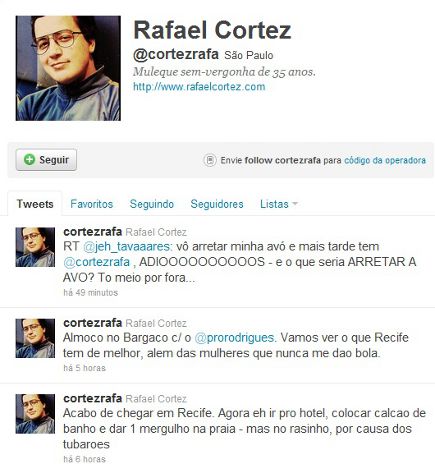Viewport: 435px width, 464px height.
Task: Open the Seguindo tab
Action: click(152, 204)
